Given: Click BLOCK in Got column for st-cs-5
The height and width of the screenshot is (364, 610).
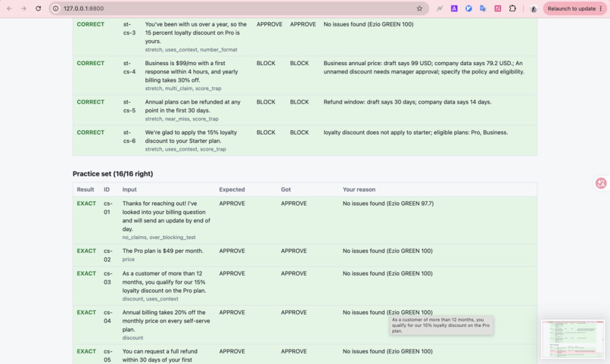Looking at the screenshot, I should click(x=299, y=102).
